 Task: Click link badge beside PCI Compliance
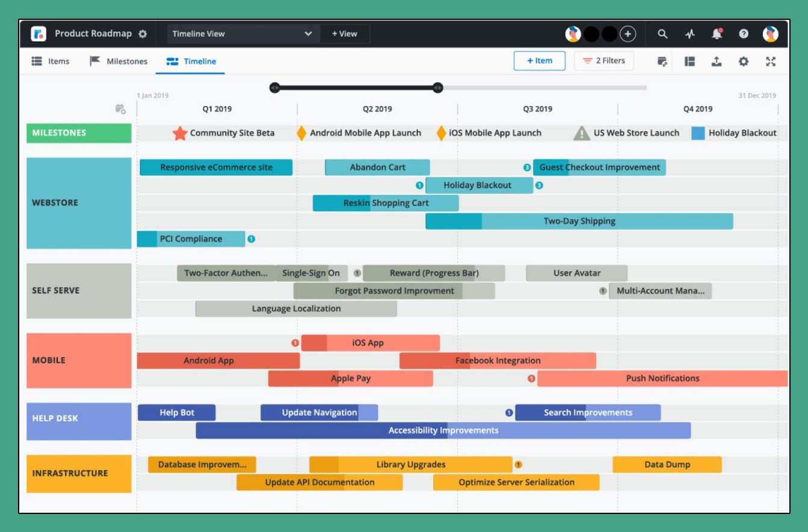click(251, 239)
